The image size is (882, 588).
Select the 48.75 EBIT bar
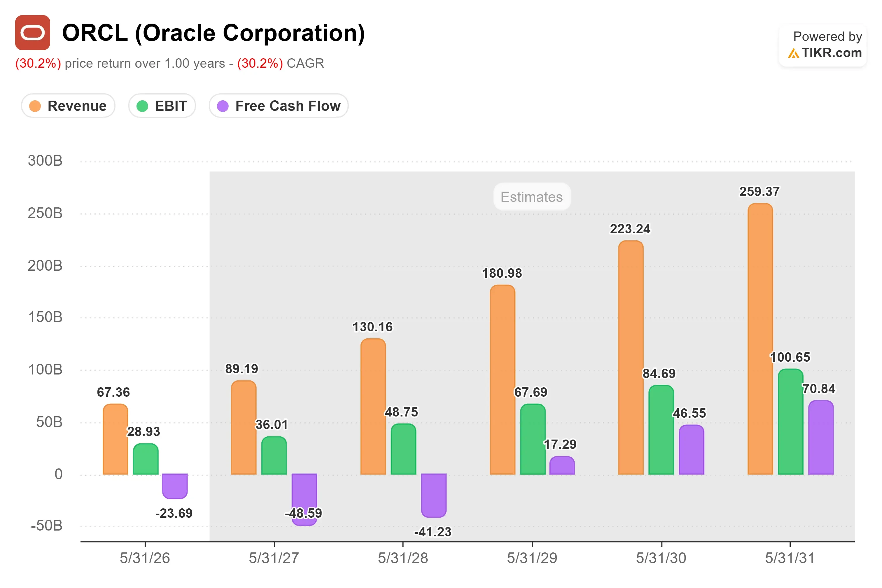point(403,449)
